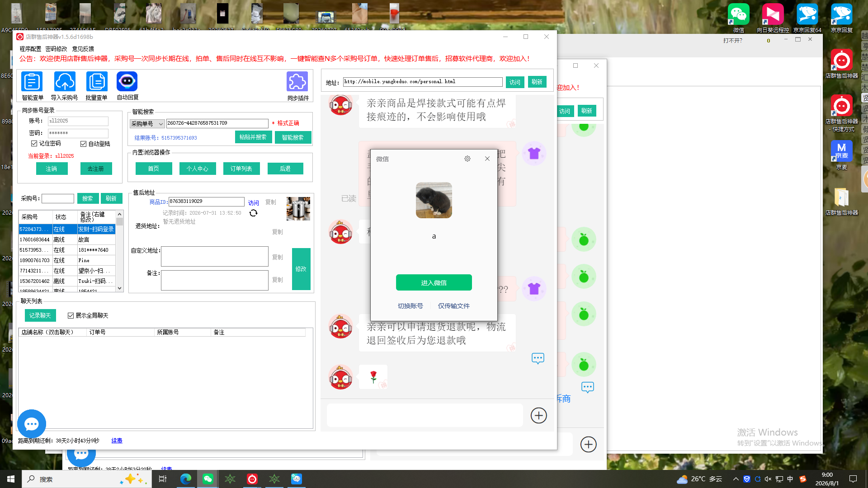Select the row with 采购号 18900761703
The image size is (868, 488).
point(67,260)
